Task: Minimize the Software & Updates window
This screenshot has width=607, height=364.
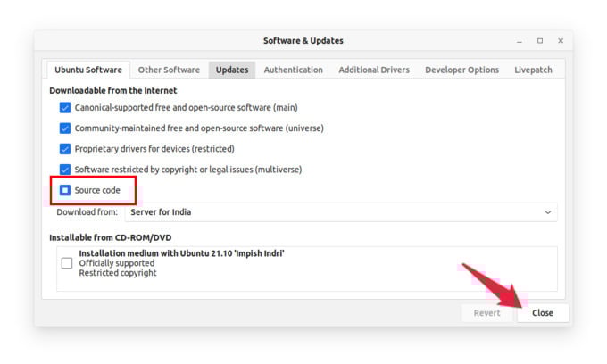Action: (x=520, y=41)
